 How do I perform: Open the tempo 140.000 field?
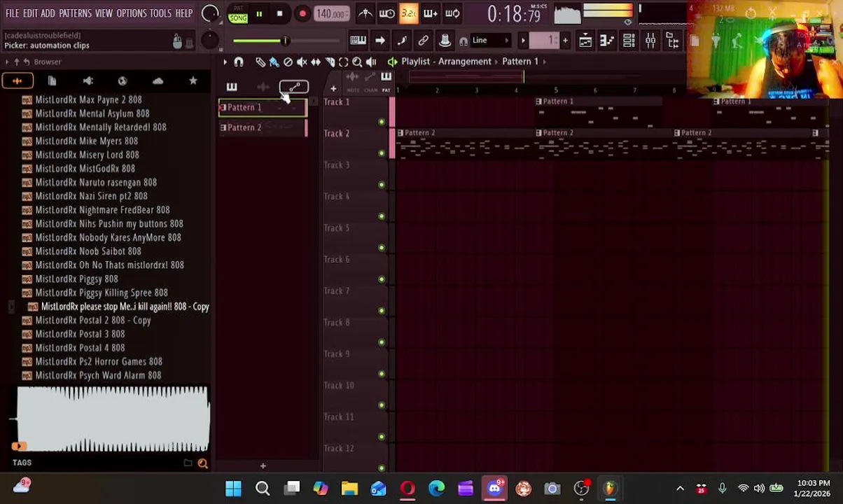[x=331, y=13]
